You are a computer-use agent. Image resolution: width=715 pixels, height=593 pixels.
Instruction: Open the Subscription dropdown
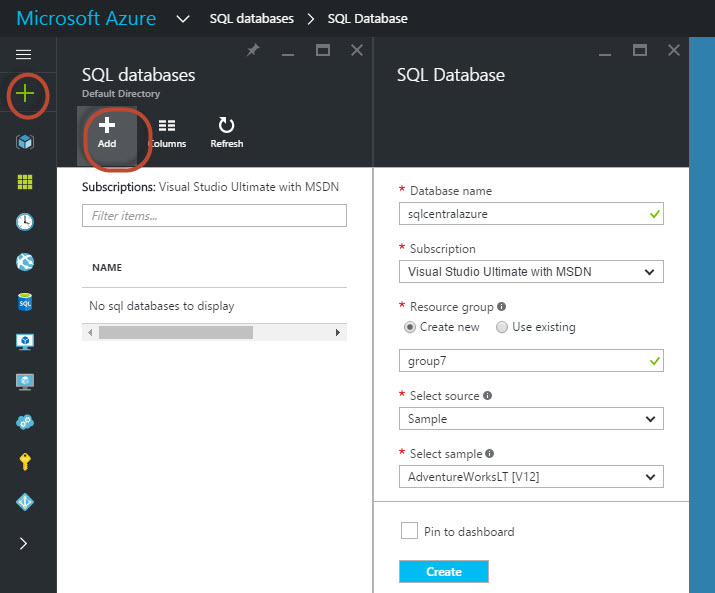click(x=530, y=271)
